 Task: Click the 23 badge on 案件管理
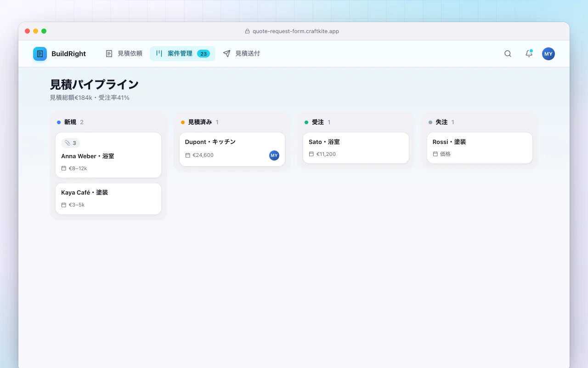204,54
